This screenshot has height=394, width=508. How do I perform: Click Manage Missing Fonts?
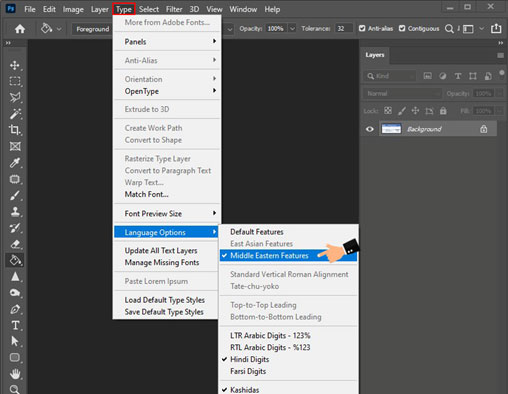162,262
